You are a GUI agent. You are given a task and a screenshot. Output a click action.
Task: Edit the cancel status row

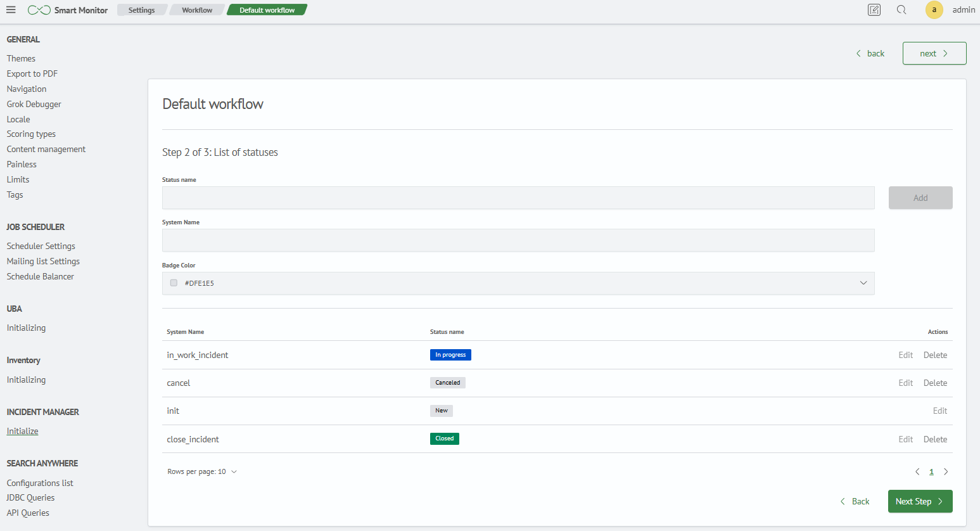point(906,383)
